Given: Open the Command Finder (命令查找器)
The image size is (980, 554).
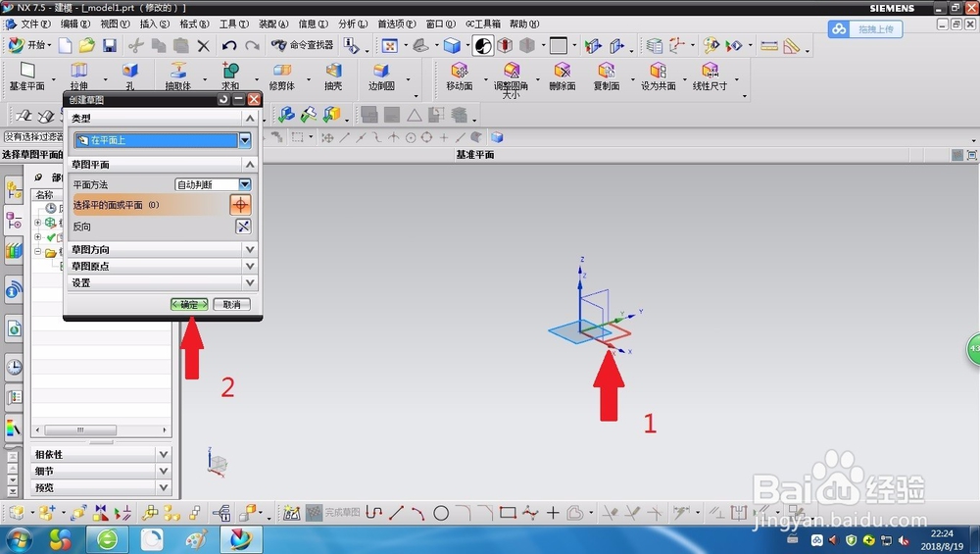Looking at the screenshot, I should [303, 45].
